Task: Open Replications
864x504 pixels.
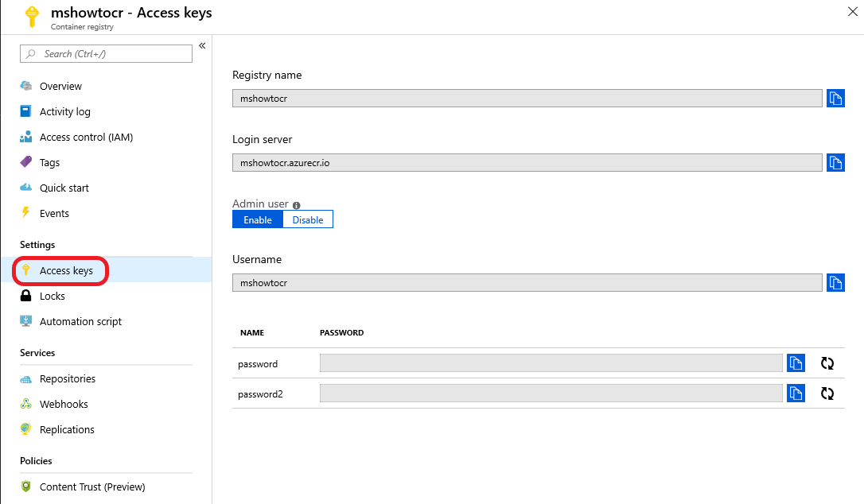Action: (x=67, y=429)
